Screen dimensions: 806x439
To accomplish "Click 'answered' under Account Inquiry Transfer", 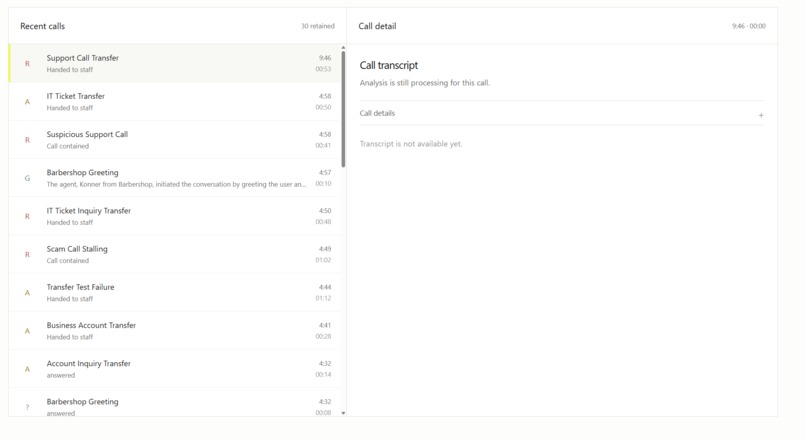I will [61, 375].
